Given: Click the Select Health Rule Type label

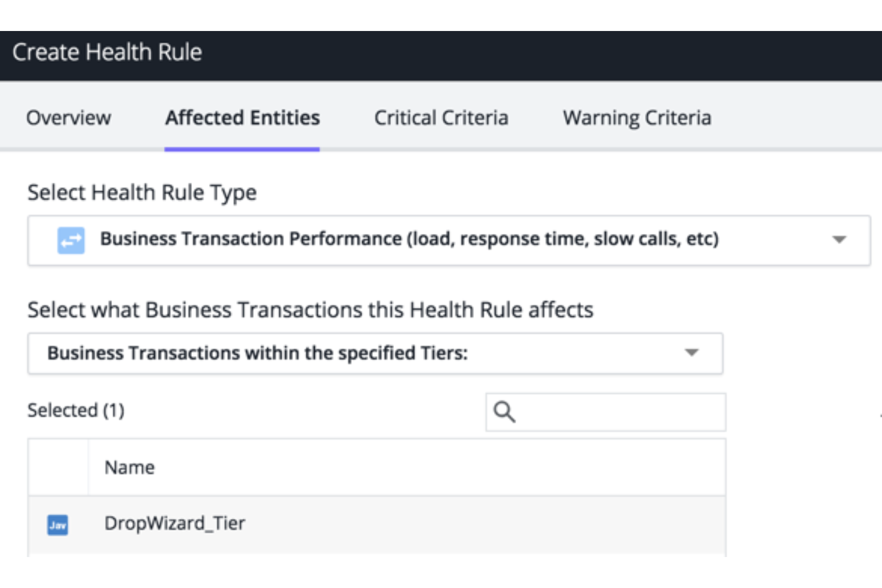Looking at the screenshot, I should (142, 192).
